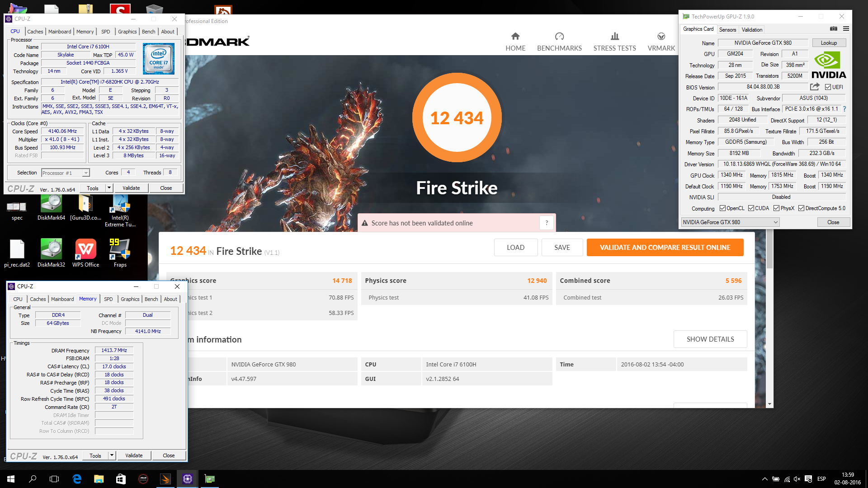Open STRESS TESTS section in 3DMark
This screenshot has height=488, width=868.
[614, 42]
